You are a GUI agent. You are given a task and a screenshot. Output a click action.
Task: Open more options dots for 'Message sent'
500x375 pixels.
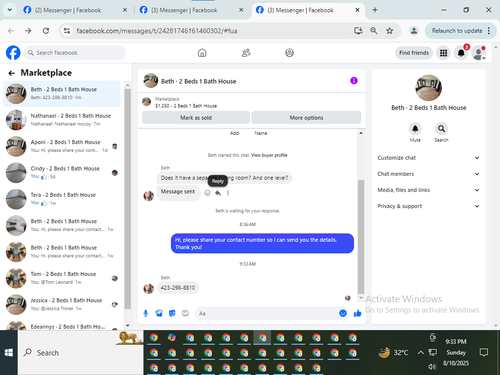tap(228, 193)
